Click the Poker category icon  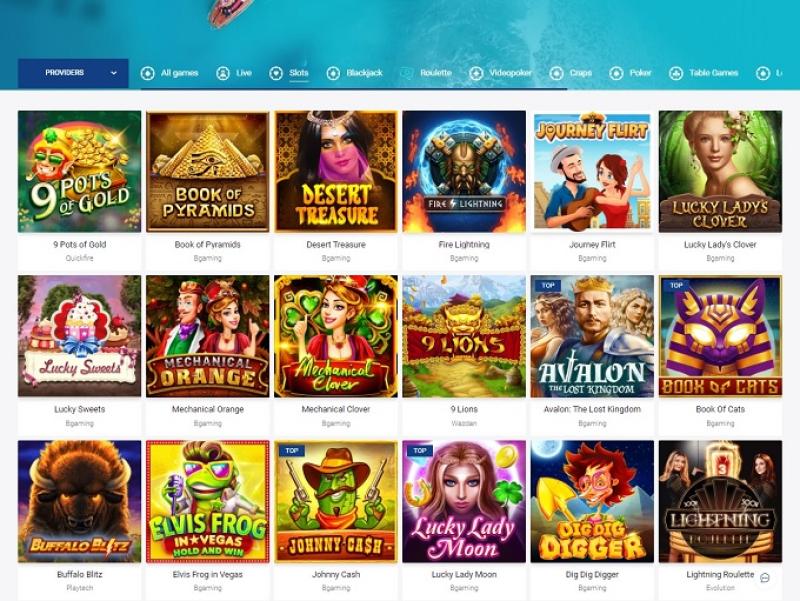[x=616, y=73]
